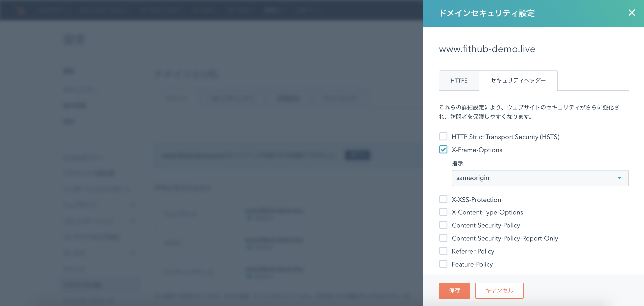
Task: Enable the Feature-Policy checkbox
Action: pyautogui.click(x=443, y=264)
